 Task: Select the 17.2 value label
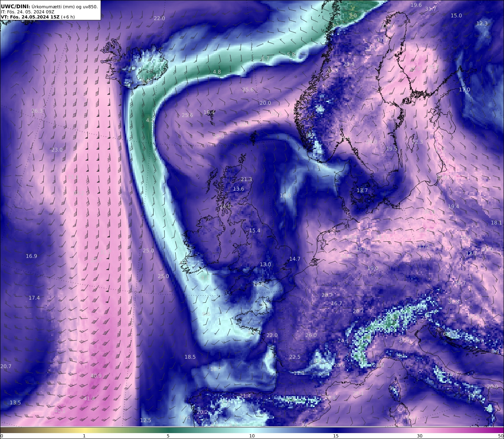click(424, 246)
